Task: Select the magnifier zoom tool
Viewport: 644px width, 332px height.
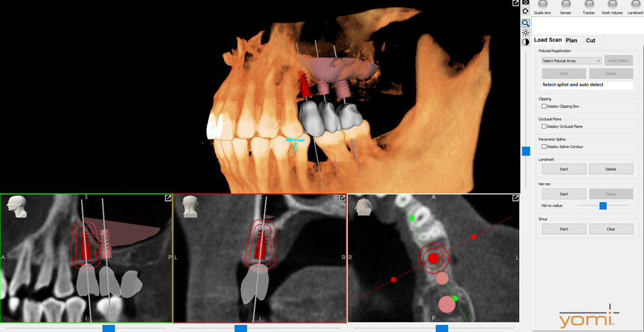Action: [526, 23]
